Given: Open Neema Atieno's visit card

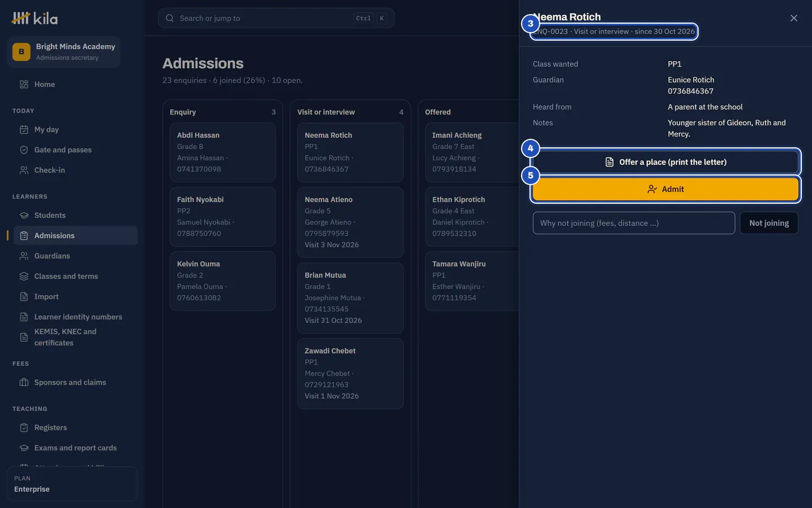Looking at the screenshot, I should pos(350,222).
